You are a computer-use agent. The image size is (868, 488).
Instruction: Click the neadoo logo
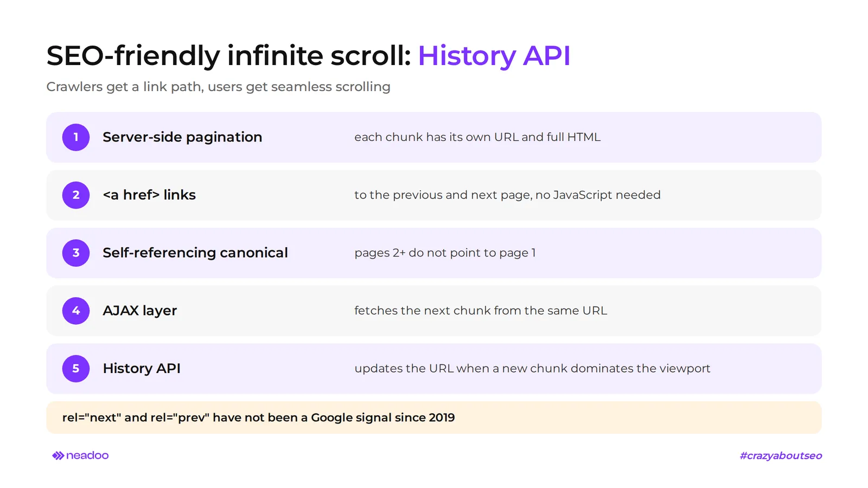tap(80, 455)
